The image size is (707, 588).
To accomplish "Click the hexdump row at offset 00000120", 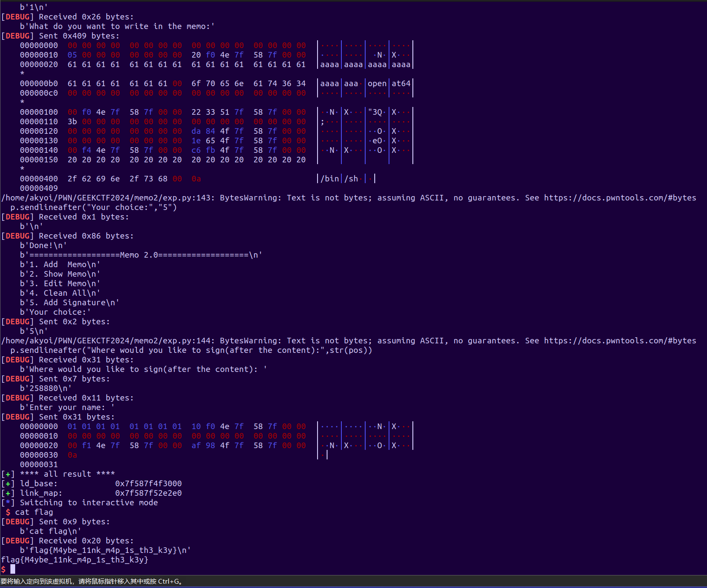I will pyautogui.click(x=216, y=131).
